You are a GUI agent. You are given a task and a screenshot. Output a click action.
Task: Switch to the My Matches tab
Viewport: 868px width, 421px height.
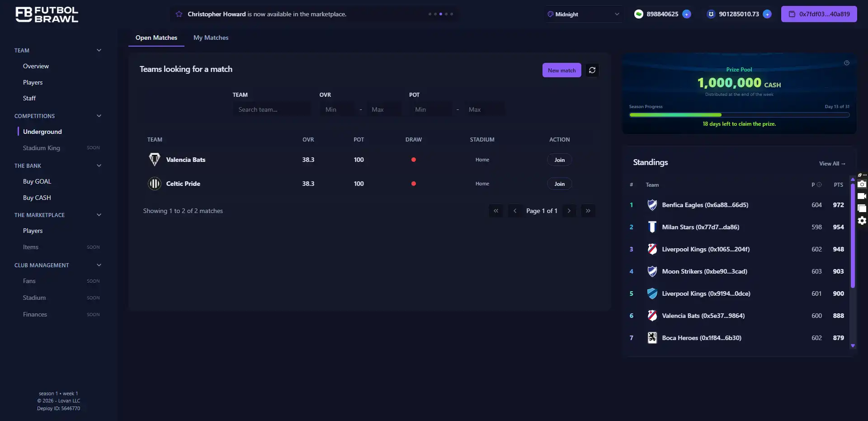211,38
